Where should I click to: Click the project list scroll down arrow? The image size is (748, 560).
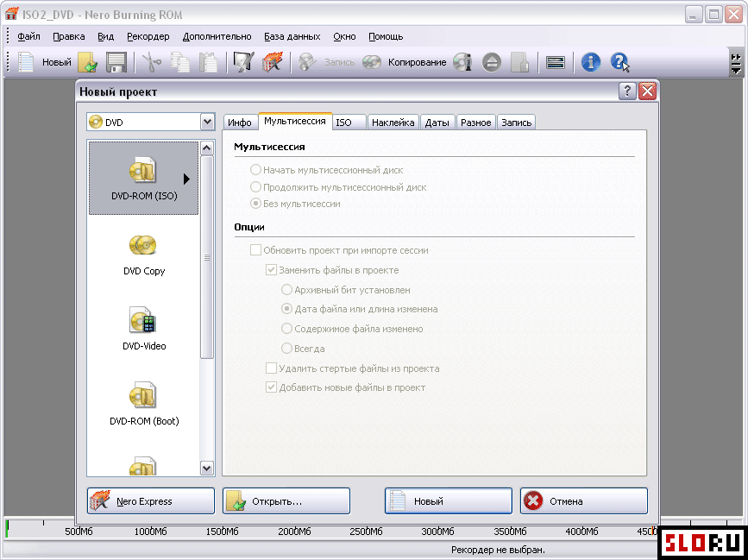point(206,468)
